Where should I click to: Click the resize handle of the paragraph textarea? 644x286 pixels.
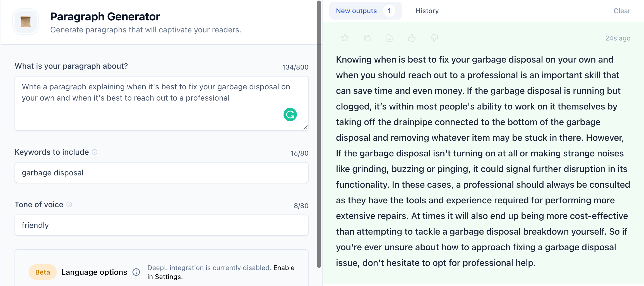coord(306,128)
